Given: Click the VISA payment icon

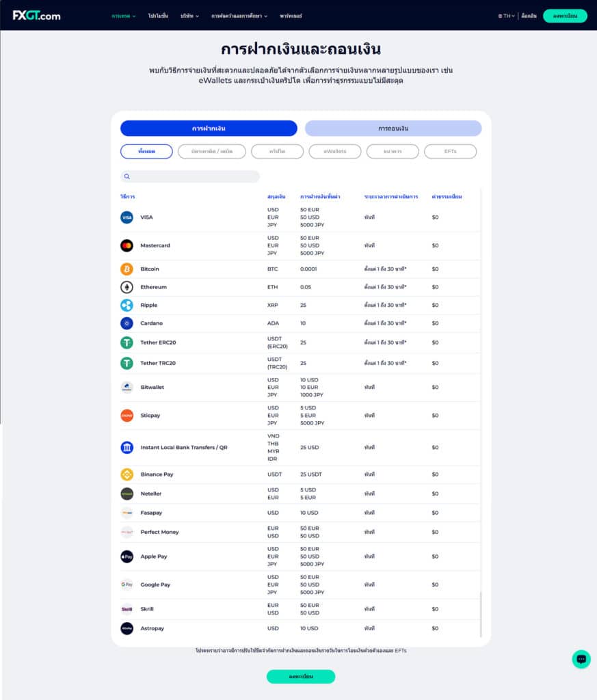Looking at the screenshot, I should click(x=127, y=217).
